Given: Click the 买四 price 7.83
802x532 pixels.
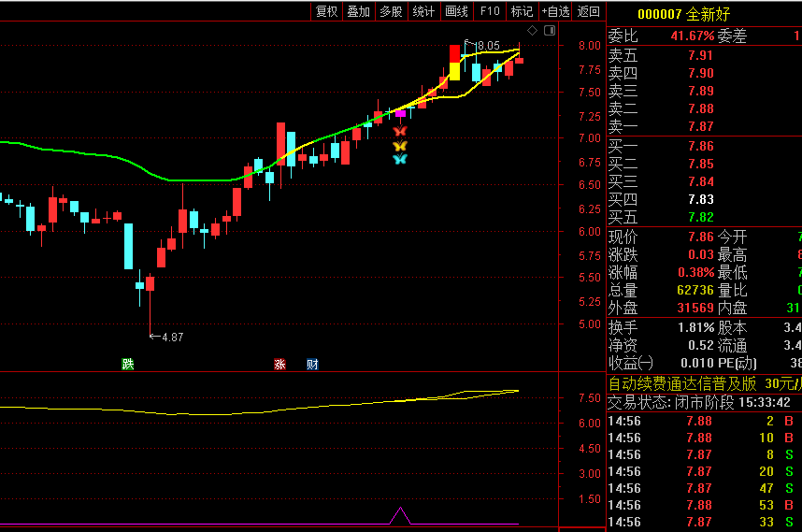Looking at the screenshot, I should [x=700, y=199].
